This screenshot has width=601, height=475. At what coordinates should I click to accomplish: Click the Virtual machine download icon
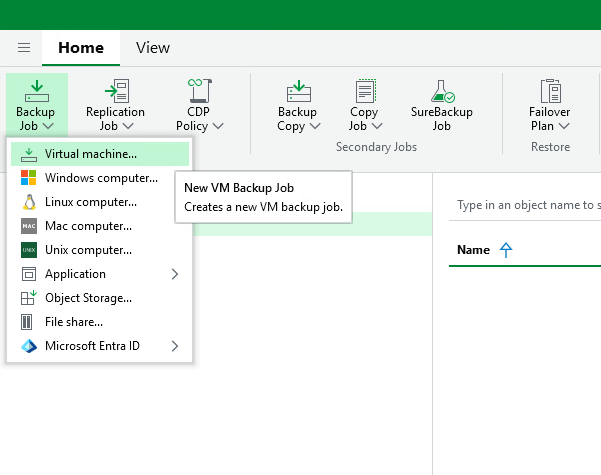(29, 154)
